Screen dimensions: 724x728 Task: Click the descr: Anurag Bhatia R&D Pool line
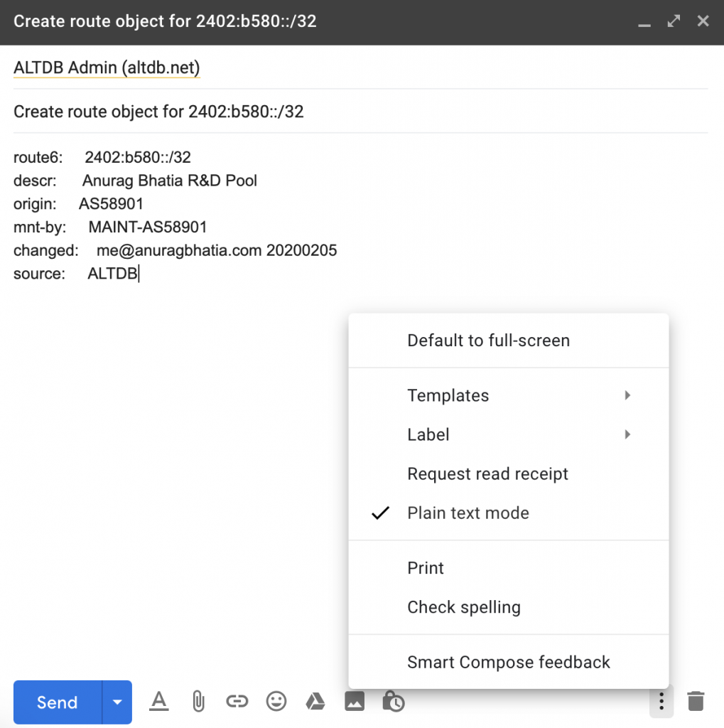pyautogui.click(x=135, y=181)
